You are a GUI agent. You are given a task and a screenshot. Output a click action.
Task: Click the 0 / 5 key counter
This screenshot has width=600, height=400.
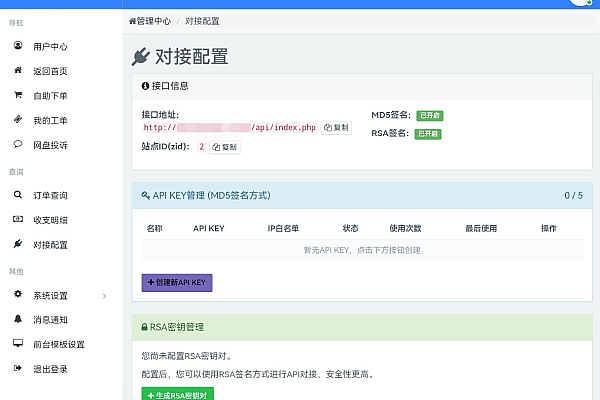[x=573, y=196]
